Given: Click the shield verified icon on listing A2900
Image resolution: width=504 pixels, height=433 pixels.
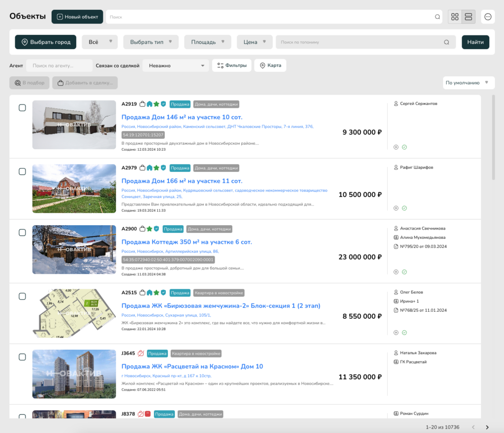Looking at the screenshot, I should [x=157, y=229].
